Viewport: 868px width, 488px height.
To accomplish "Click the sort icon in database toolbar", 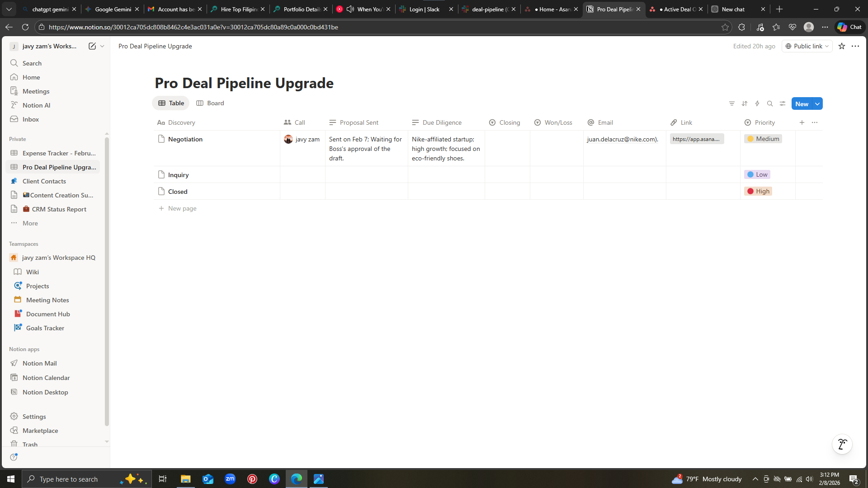I will (x=745, y=103).
